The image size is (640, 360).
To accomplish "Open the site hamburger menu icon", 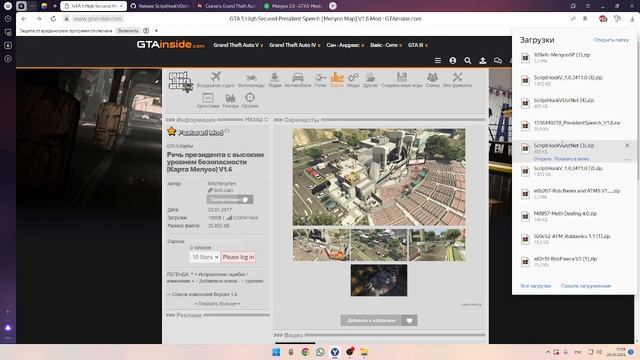I will click(x=438, y=60).
